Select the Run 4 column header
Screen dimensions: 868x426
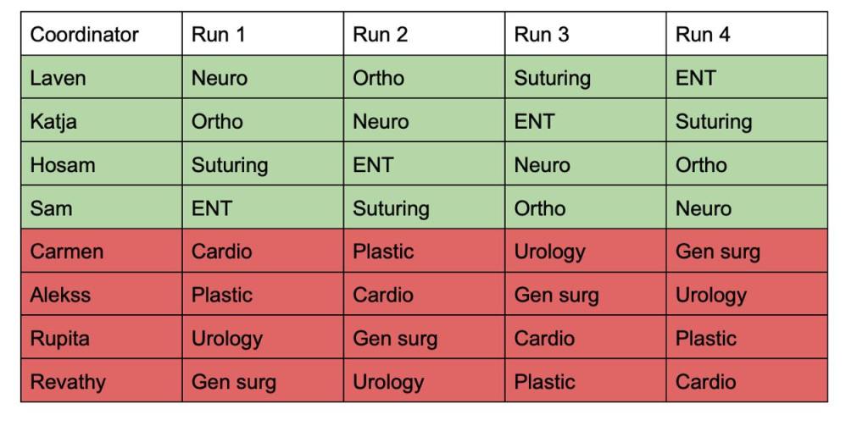746,35
